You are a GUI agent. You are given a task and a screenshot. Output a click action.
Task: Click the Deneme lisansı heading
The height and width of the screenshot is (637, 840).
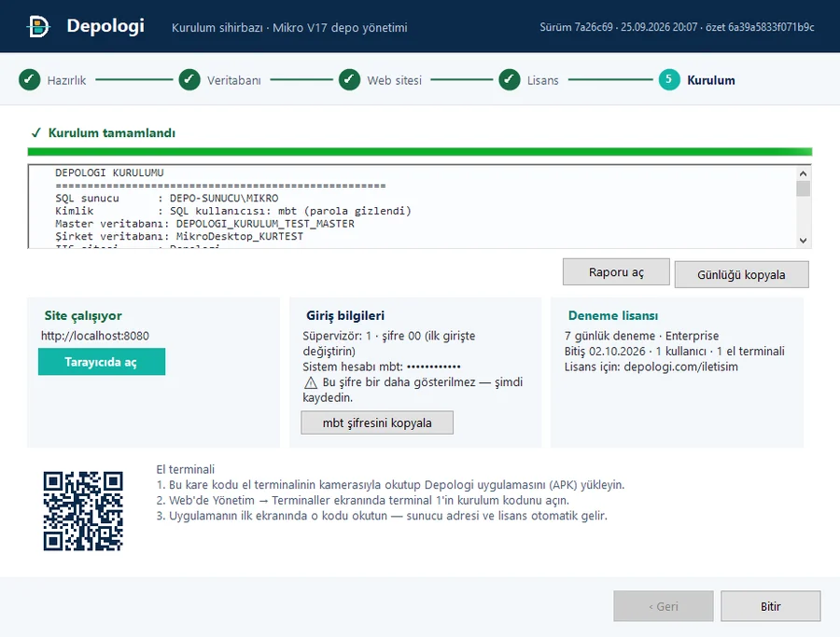[x=613, y=316]
